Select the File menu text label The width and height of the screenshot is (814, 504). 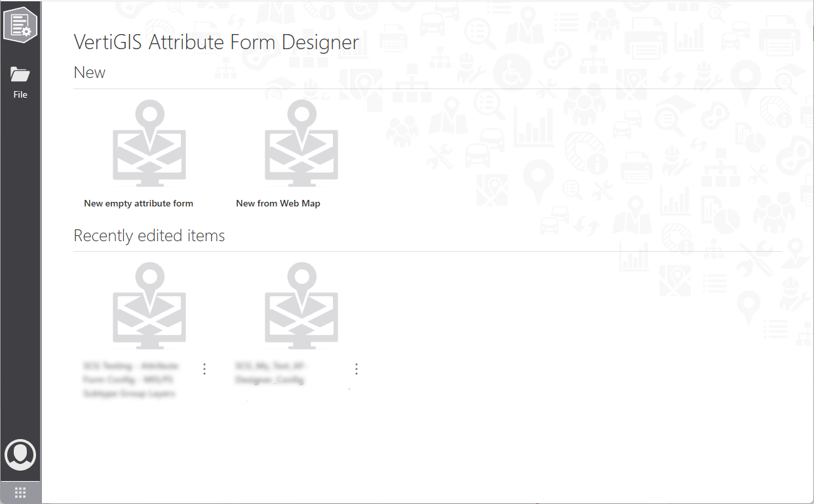coord(20,95)
